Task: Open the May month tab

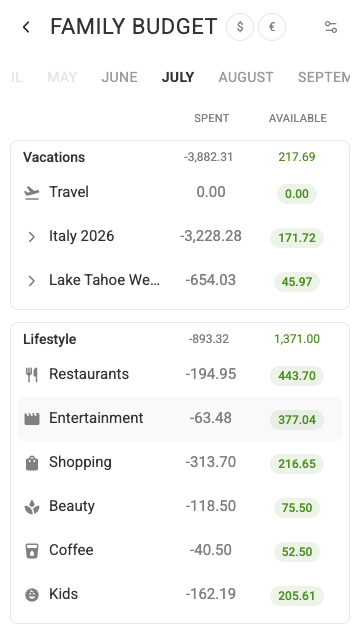Action: (x=62, y=77)
